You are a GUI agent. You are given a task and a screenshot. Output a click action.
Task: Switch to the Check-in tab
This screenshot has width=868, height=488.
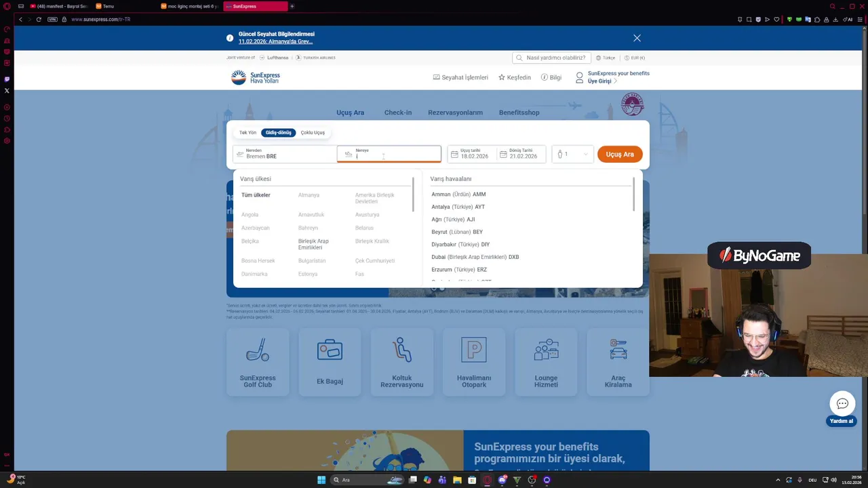pyautogui.click(x=398, y=113)
